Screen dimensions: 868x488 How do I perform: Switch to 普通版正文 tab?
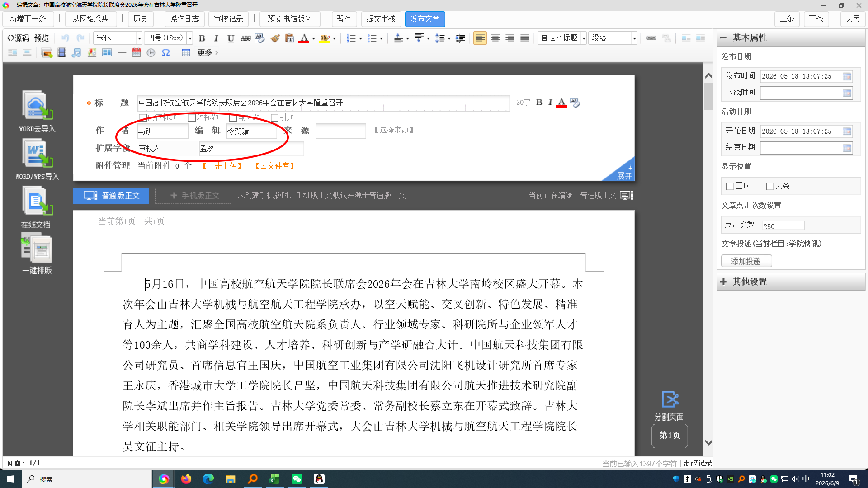[x=111, y=196]
